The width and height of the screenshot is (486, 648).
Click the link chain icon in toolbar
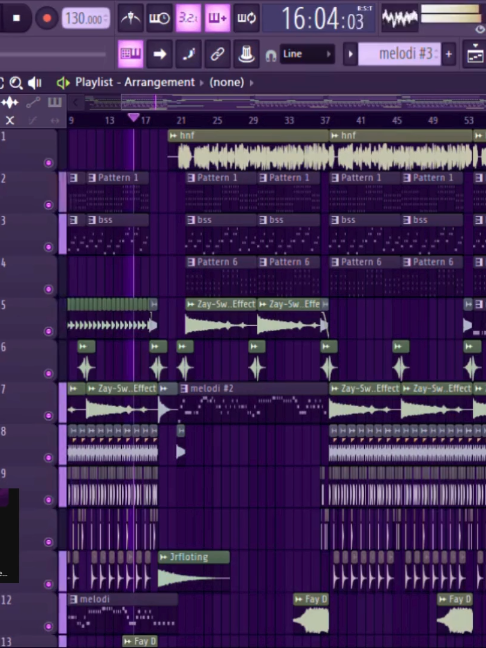pos(217,54)
